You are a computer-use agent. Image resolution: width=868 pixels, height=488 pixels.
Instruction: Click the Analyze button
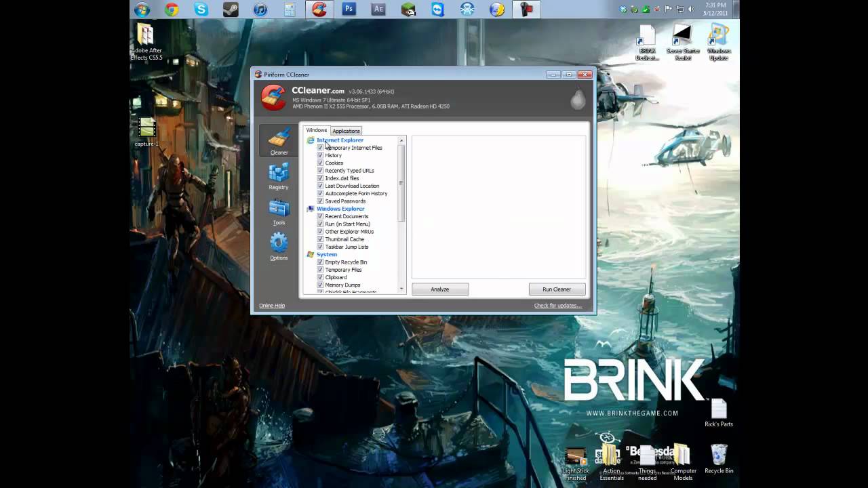(440, 289)
